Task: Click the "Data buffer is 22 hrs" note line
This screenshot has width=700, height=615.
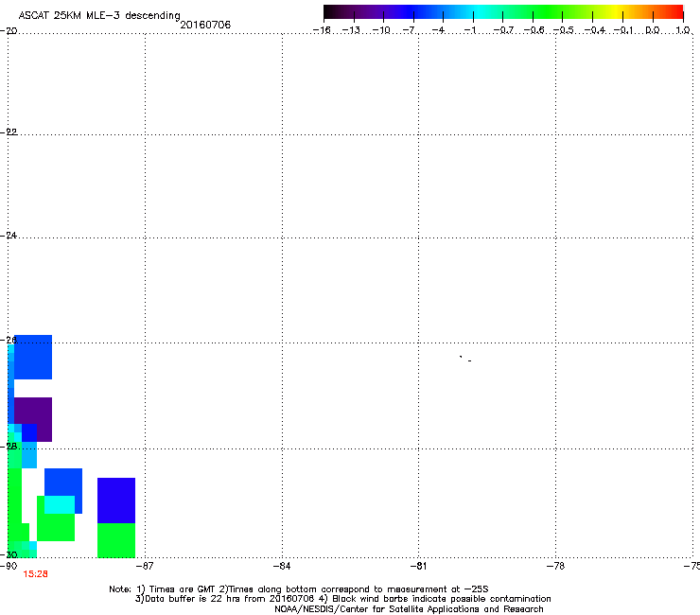Action: tap(342, 599)
